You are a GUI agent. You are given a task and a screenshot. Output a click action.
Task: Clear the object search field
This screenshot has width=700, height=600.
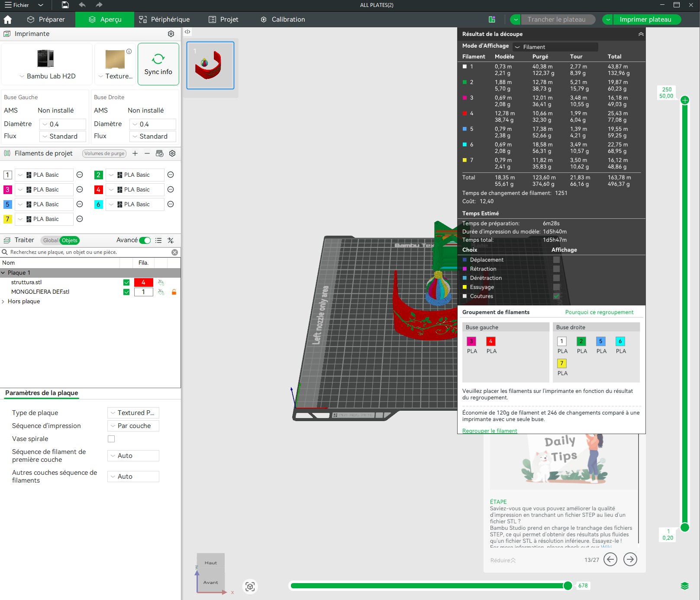(x=174, y=252)
